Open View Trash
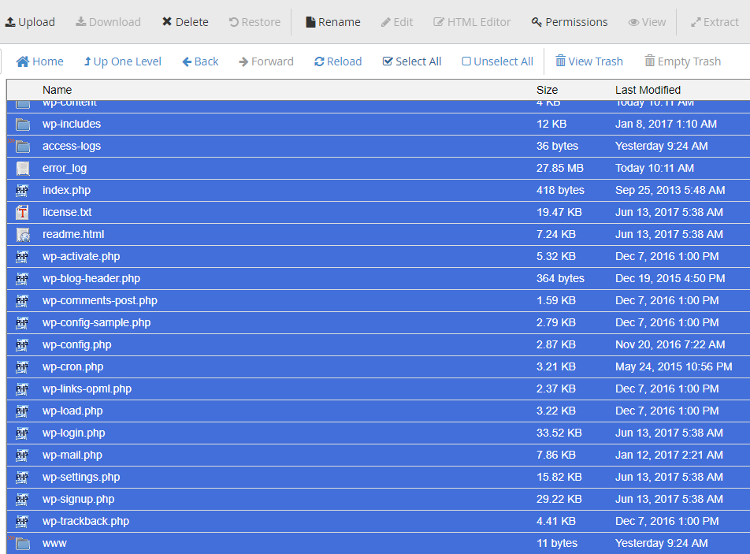The image size is (750, 554). [589, 61]
